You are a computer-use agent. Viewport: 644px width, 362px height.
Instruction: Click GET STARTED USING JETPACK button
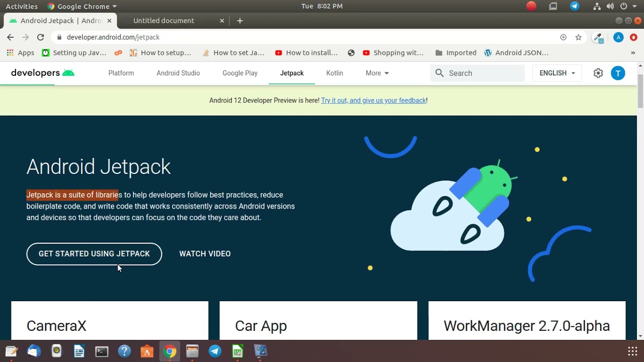(94, 254)
